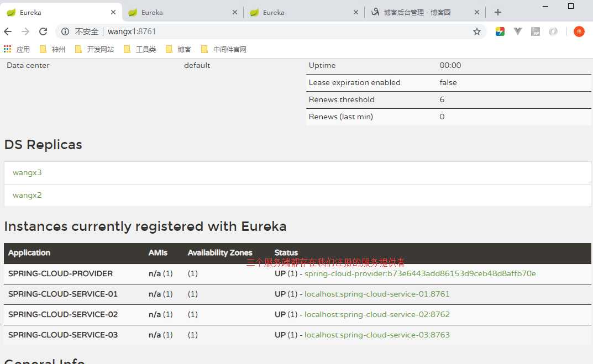
Task: Select the first Eureka tab
Action: pos(60,13)
